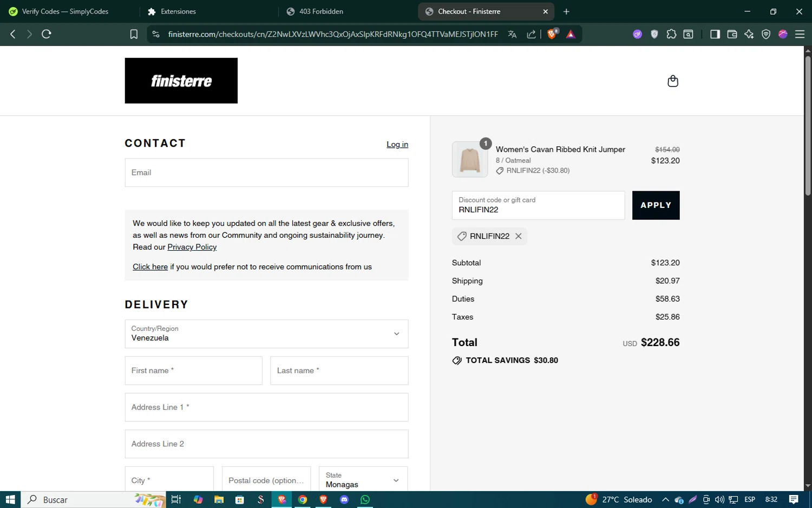Focus the Email input field
The width and height of the screenshot is (812, 508).
pos(266,173)
